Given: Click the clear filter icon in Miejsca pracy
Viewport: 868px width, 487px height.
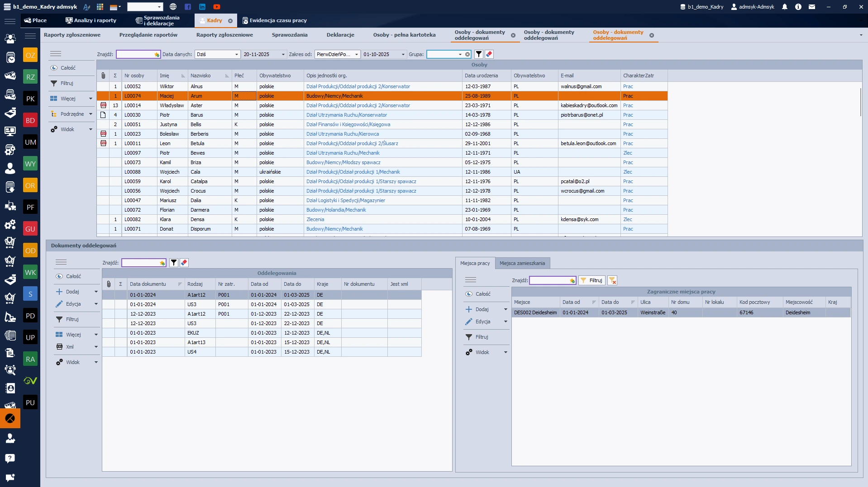Looking at the screenshot, I should 612,280.
